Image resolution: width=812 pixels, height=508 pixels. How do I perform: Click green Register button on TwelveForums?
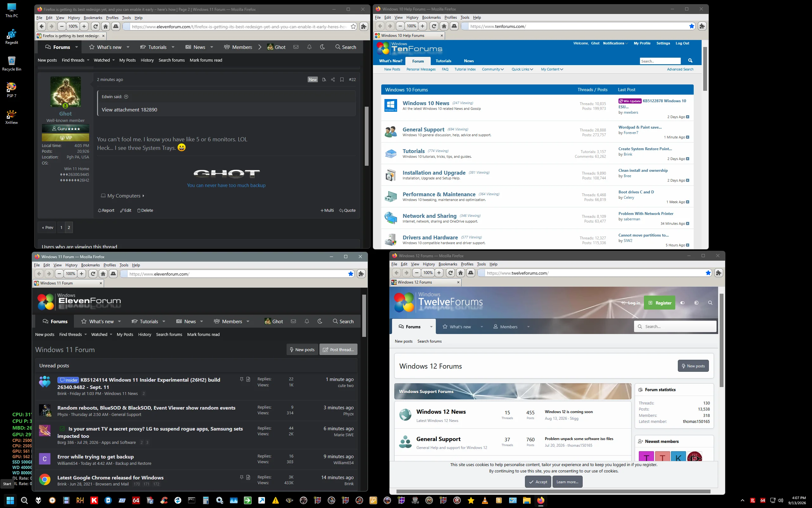click(660, 303)
